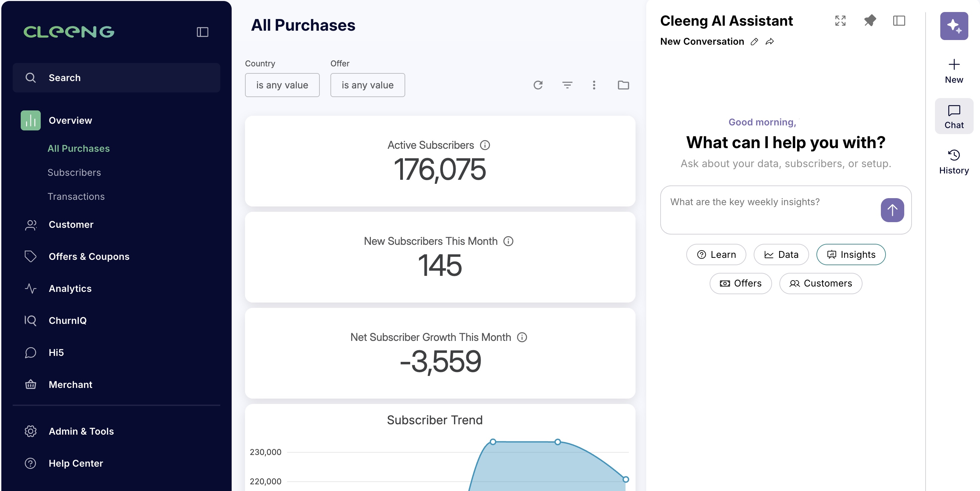The height and width of the screenshot is (491, 980).
Task: Click the purple AI sparkle icon
Action: [x=954, y=26]
